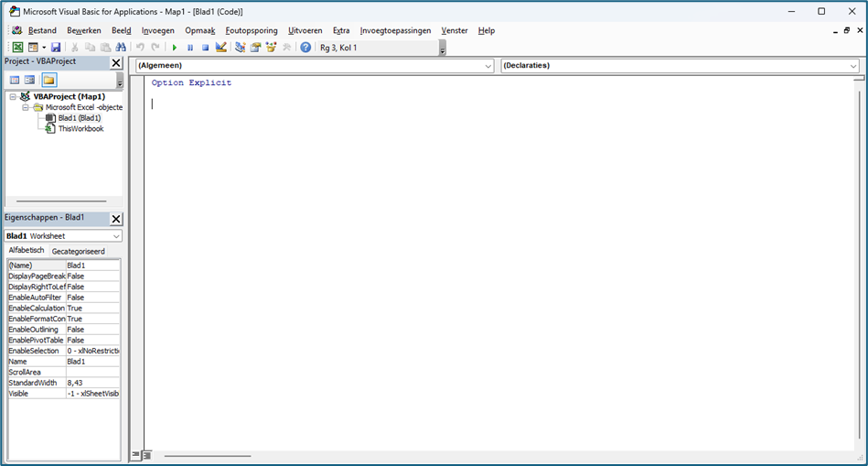Open the (Declaraties) procedure dropdown

852,66
